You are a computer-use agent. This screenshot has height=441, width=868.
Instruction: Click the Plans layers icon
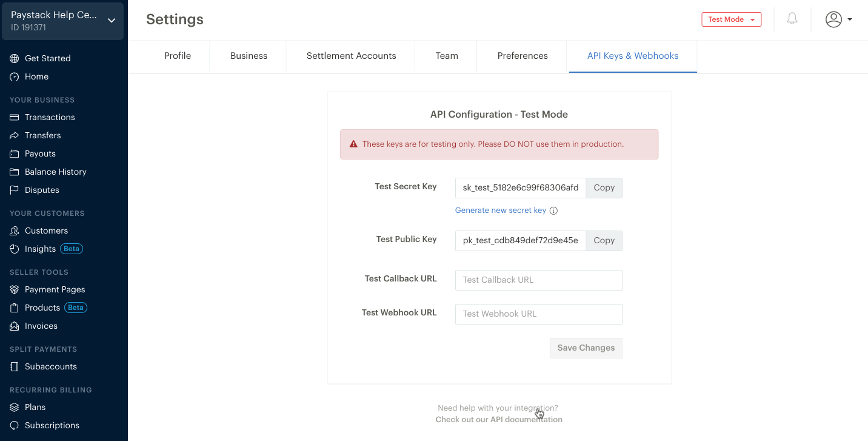pos(15,407)
